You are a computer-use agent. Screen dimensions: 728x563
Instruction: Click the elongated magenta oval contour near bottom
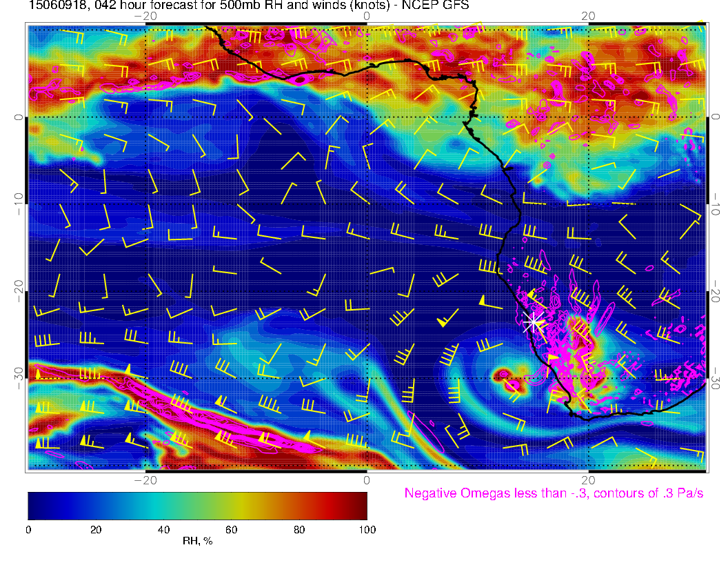tap(425, 433)
